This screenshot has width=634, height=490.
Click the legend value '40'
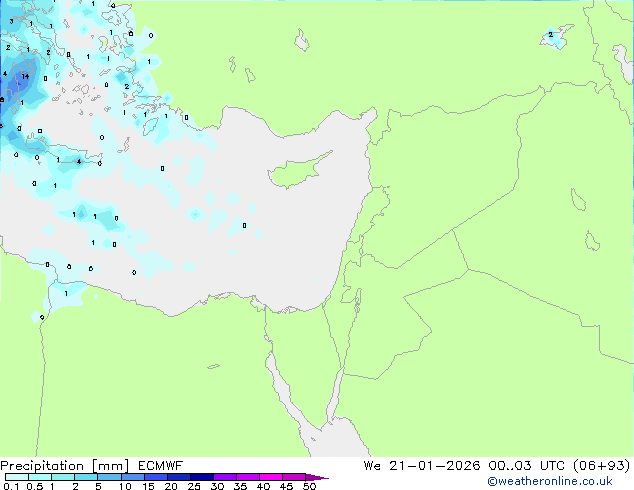pyautogui.click(x=263, y=486)
